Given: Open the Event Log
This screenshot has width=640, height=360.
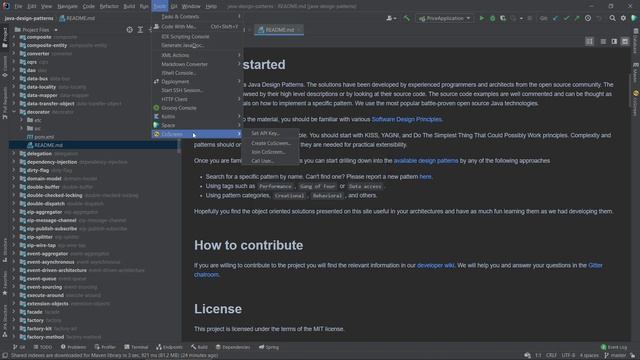Looking at the screenshot, I should point(614,347).
